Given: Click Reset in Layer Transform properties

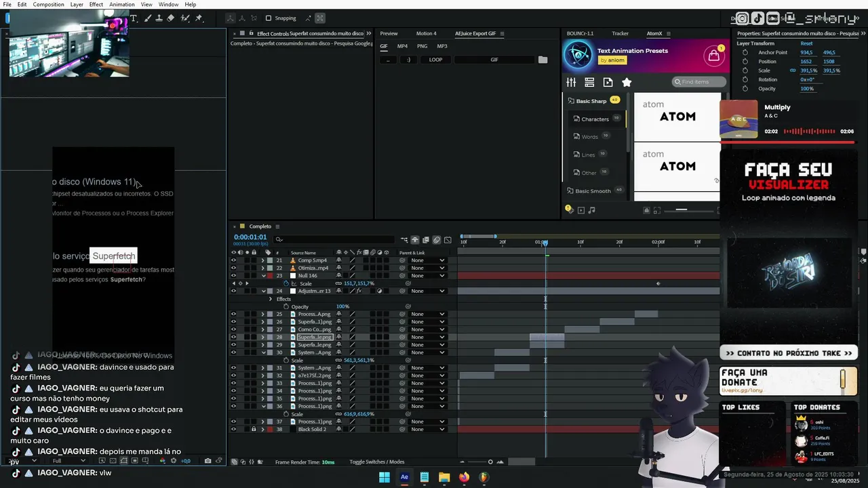Looking at the screenshot, I should coord(806,43).
